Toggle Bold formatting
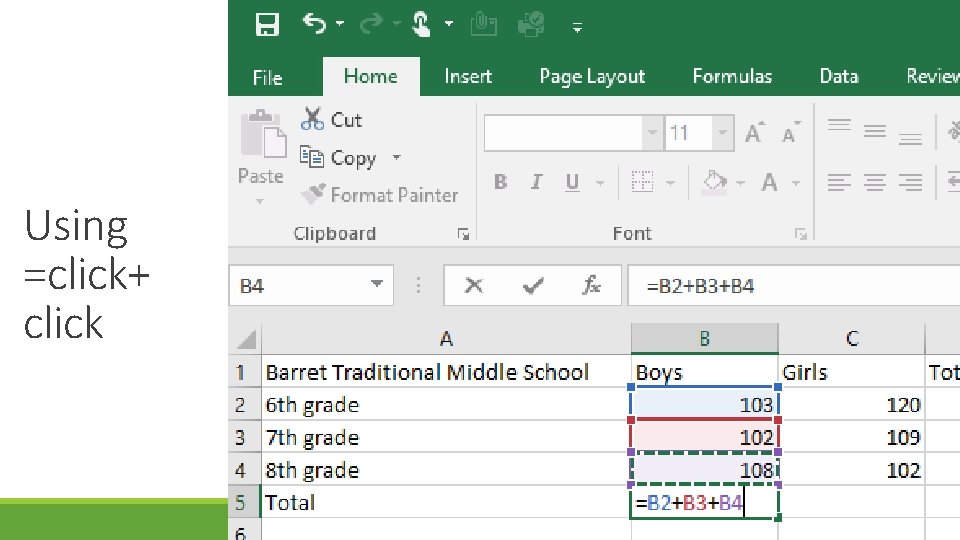 500,182
